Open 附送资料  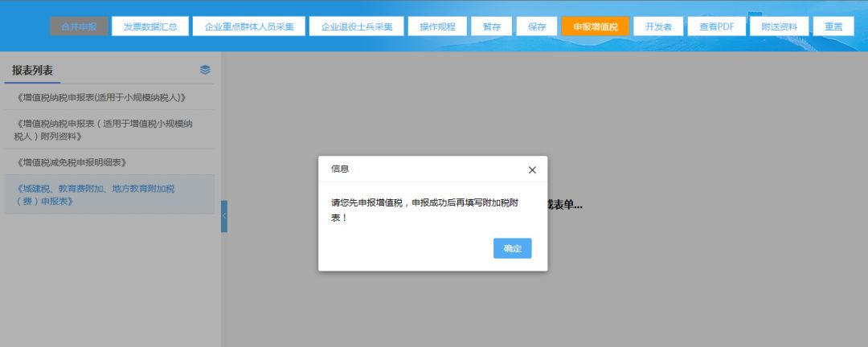tap(779, 27)
